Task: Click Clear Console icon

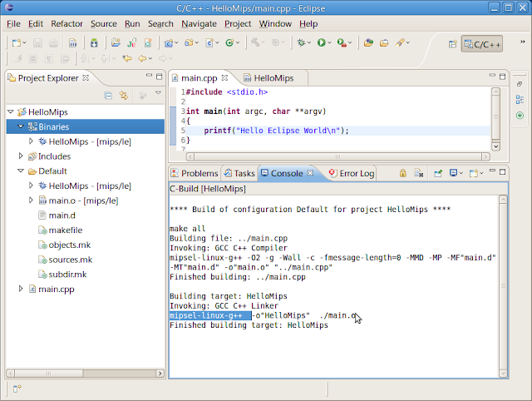Action: coord(419,173)
